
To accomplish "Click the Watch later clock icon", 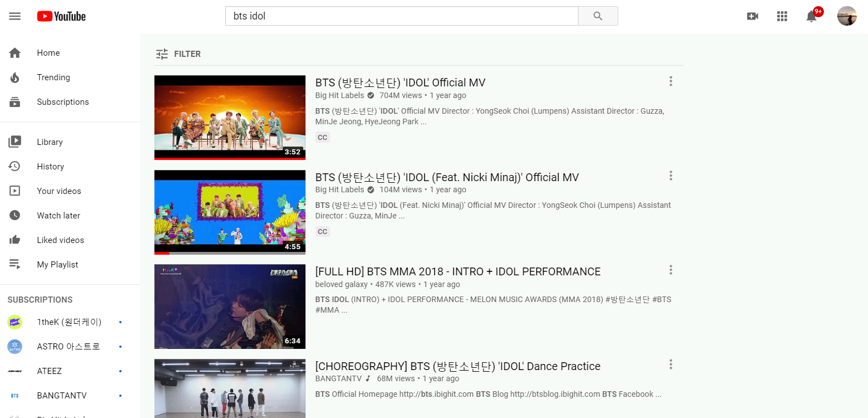I will pyautogui.click(x=15, y=216).
